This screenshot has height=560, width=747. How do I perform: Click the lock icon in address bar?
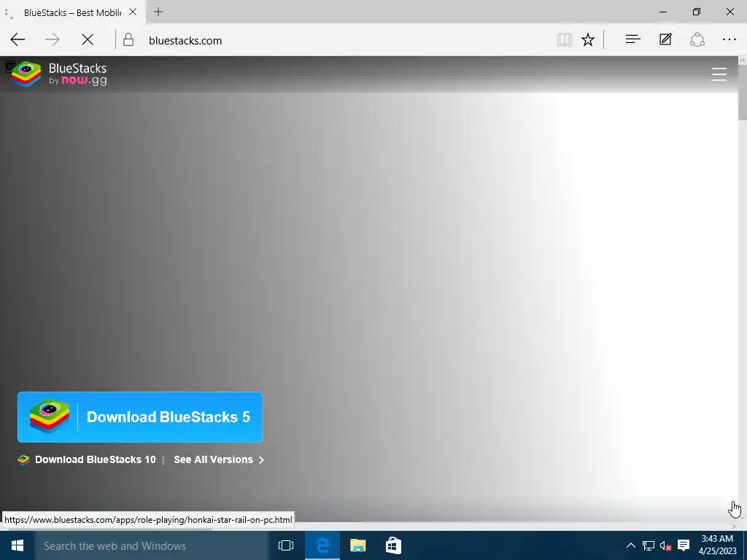pyautogui.click(x=128, y=39)
